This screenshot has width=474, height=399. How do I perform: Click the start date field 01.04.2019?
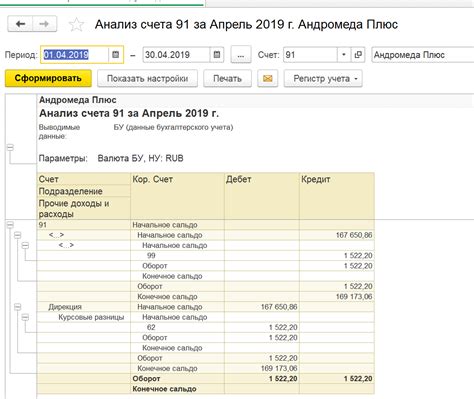(x=75, y=55)
